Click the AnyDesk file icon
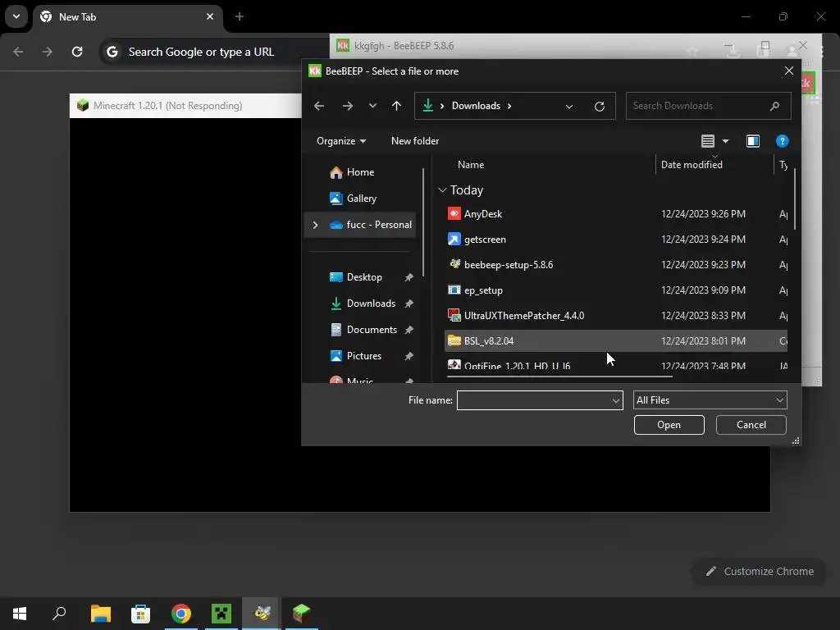The image size is (840, 630). 454,213
